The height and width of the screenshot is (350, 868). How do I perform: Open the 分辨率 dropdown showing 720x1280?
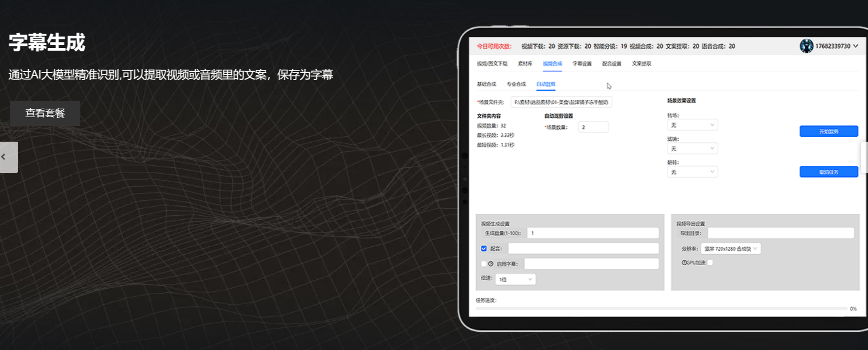730,249
